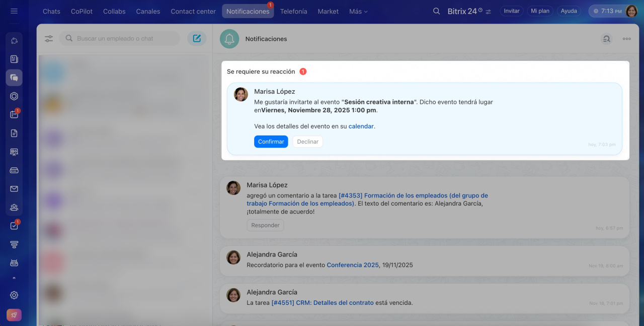Expand the Más dropdown menu
Screen dimensions: 644x326
click(x=358, y=11)
